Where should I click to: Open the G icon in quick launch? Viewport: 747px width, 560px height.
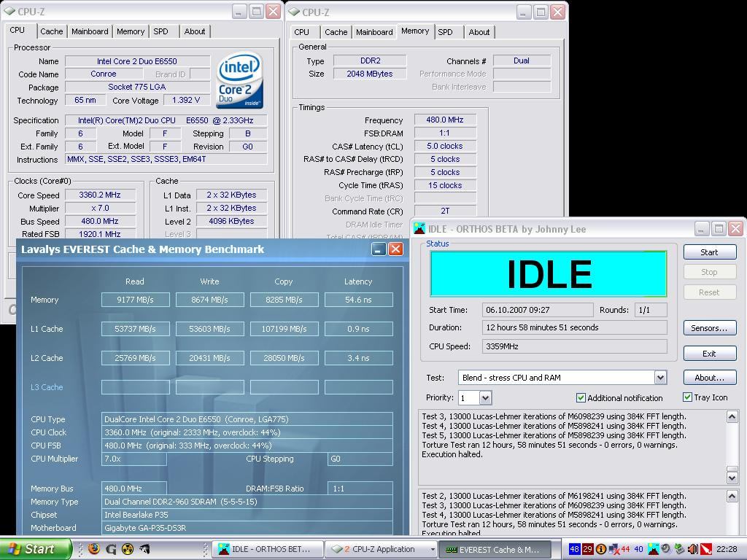111,549
